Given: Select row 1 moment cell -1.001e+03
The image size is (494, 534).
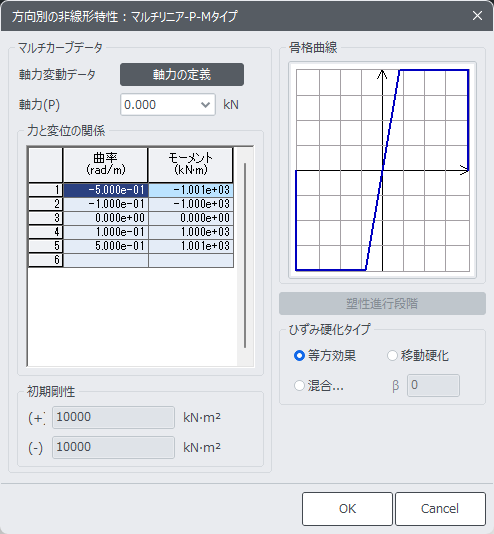Looking at the screenshot, I should (191, 190).
